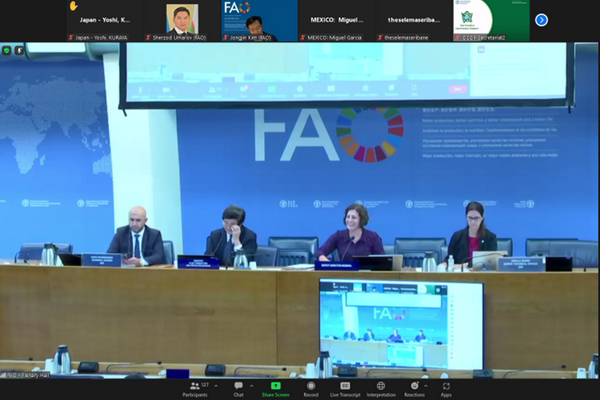
Task: Open the Zoom Apps panel
Action: (446, 389)
